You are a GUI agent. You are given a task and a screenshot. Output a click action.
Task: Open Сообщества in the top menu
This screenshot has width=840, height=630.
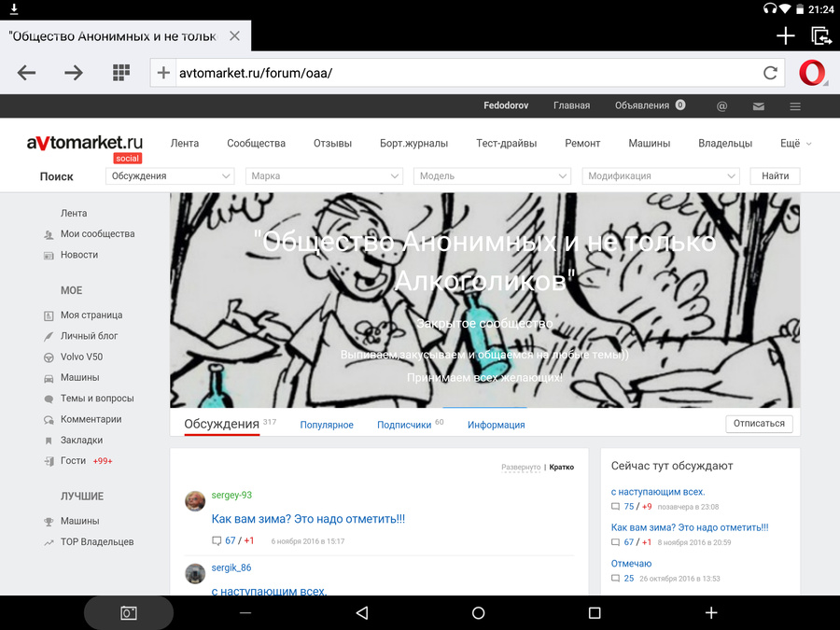pos(256,144)
